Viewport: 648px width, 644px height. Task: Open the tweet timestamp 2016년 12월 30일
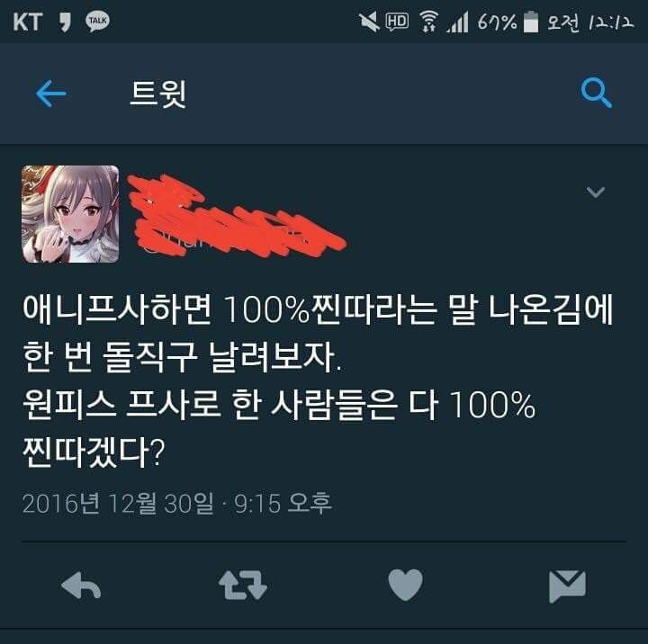(x=118, y=503)
